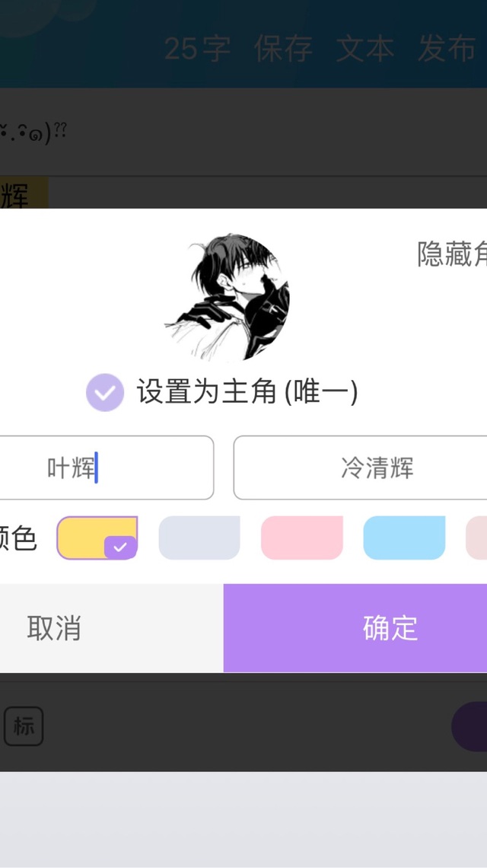Tap the 发布 publish item
Image resolution: width=487 pixels, height=868 pixels.
coord(447,49)
